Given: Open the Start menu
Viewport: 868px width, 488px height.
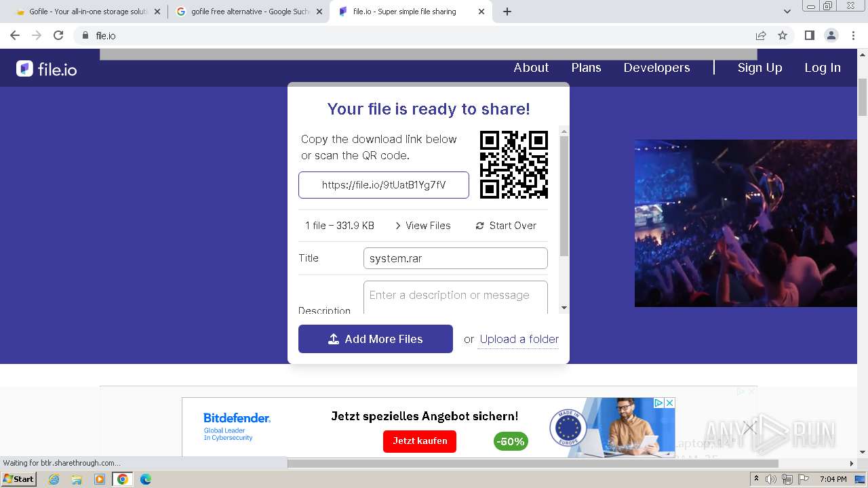Looking at the screenshot, I should click(19, 479).
